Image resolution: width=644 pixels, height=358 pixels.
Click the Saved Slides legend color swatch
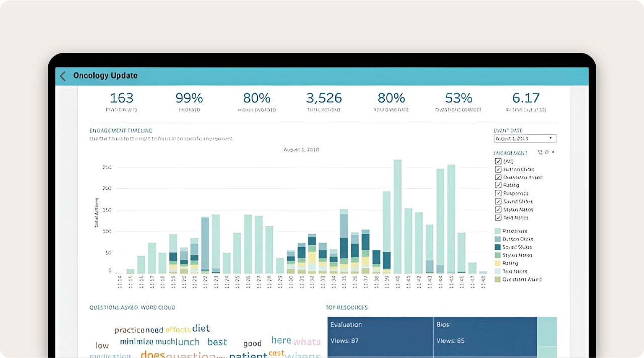(498, 247)
